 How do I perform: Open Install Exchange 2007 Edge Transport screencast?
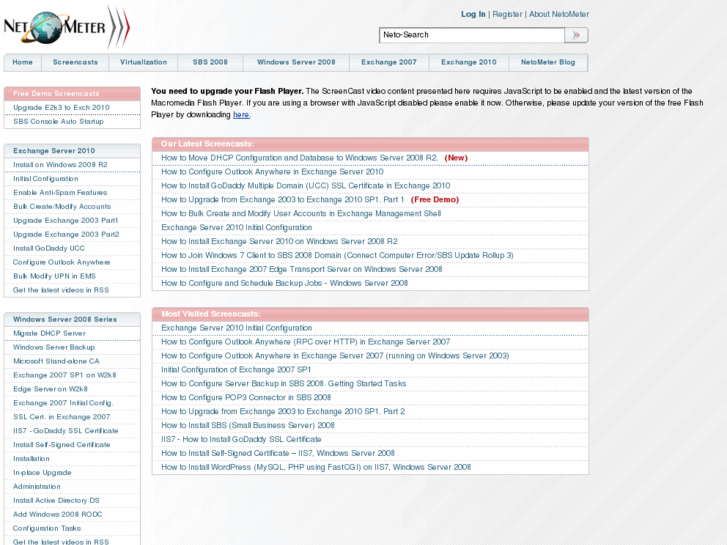point(301,269)
